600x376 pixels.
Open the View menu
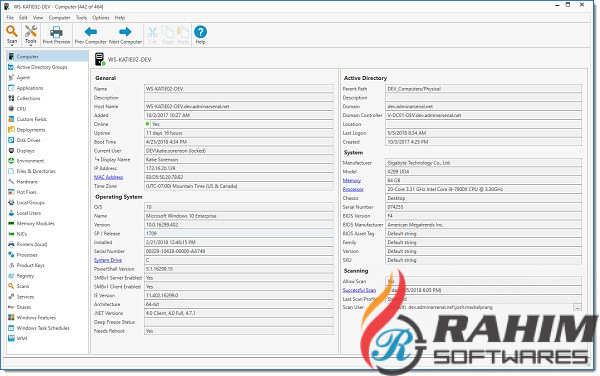[x=38, y=18]
